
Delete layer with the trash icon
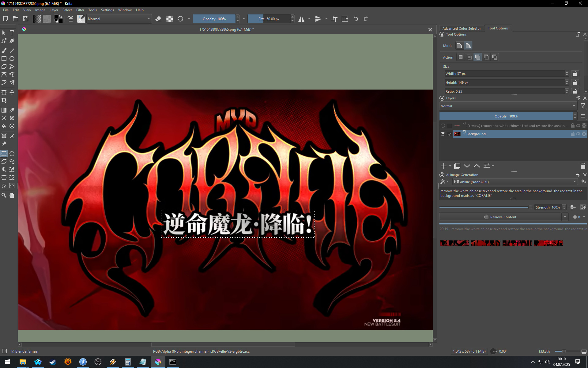(583, 166)
